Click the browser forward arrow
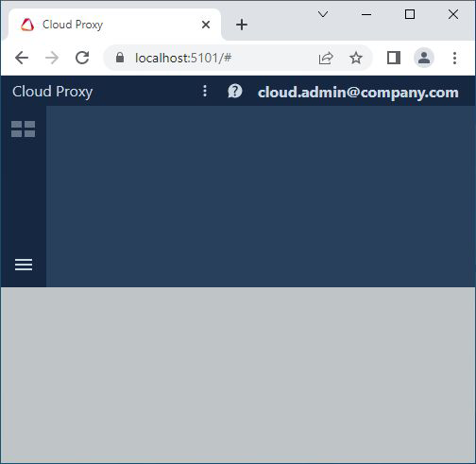The width and height of the screenshot is (476, 464). 52,58
